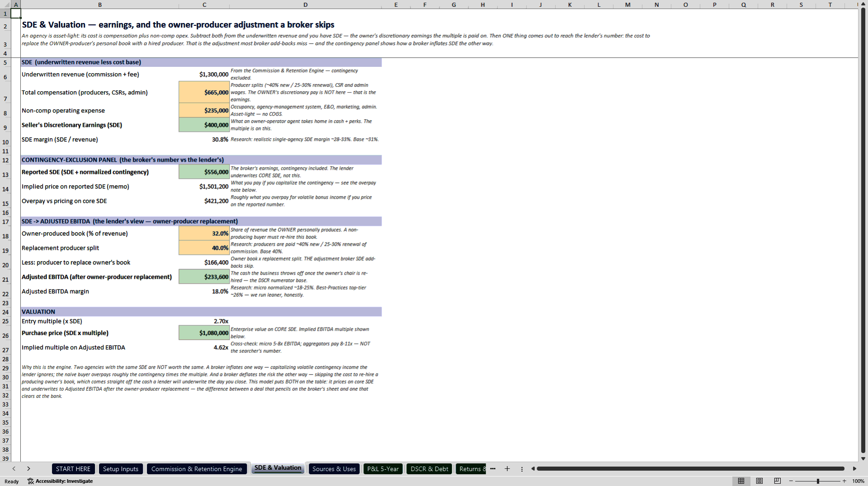Click the vertical scrollbar thumb
The height and width of the screenshot is (486, 868).
pyautogui.click(x=863, y=230)
